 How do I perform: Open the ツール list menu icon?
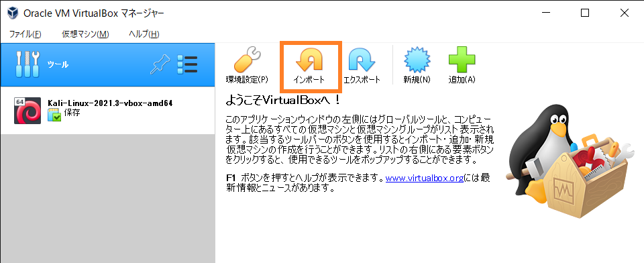[187, 64]
